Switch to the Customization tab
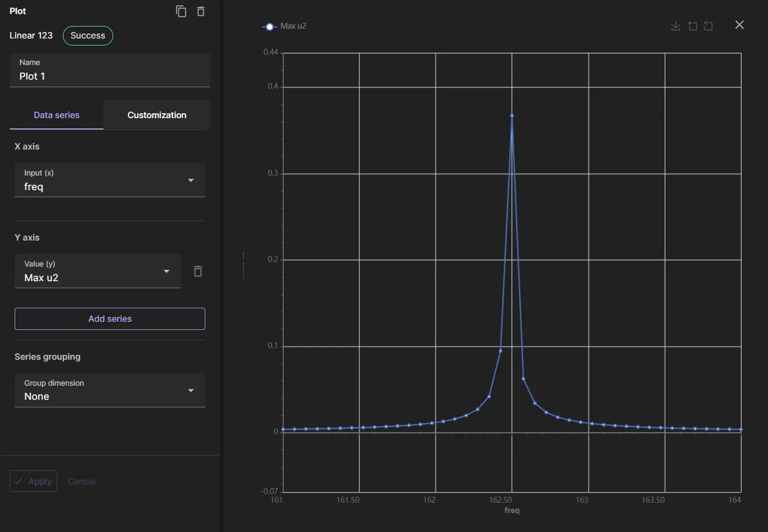Screen dimensions: 768x532 [x=157, y=115]
